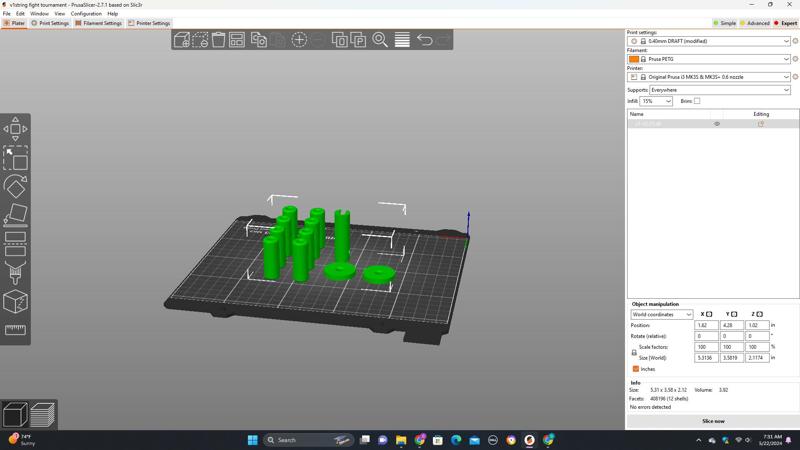The height and width of the screenshot is (450, 800).
Task: Click the orange filament color swatch
Action: [x=634, y=59]
